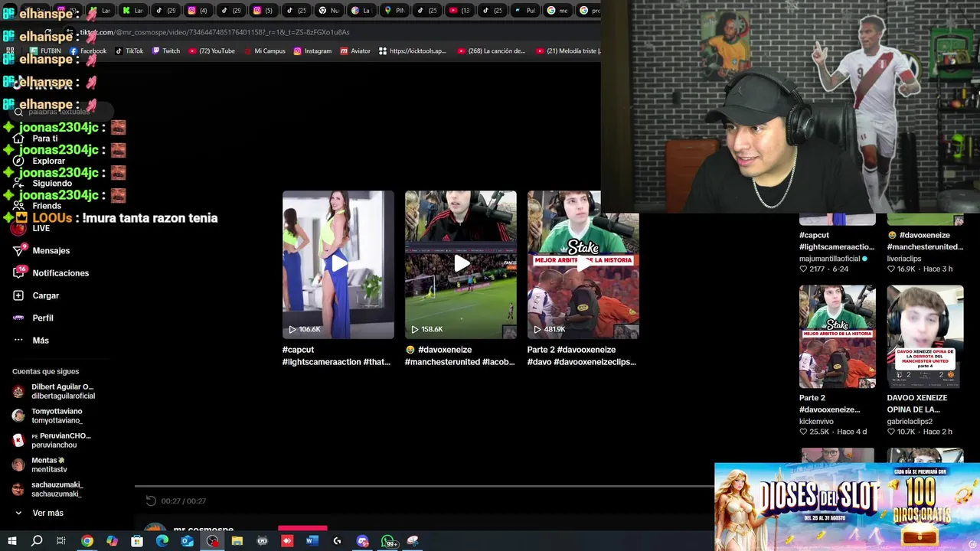Viewport: 980px width, 551px height.
Task: Open Instagram bookmark
Action: coord(312,51)
